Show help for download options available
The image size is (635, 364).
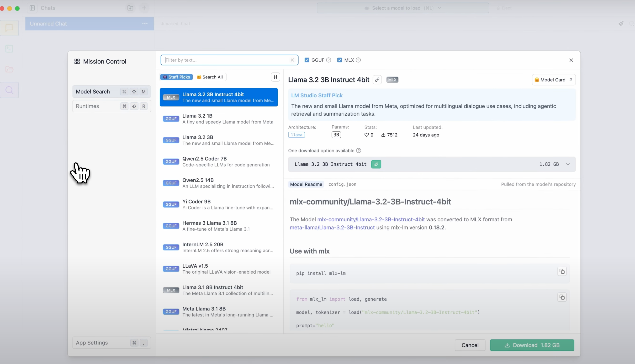tap(359, 151)
